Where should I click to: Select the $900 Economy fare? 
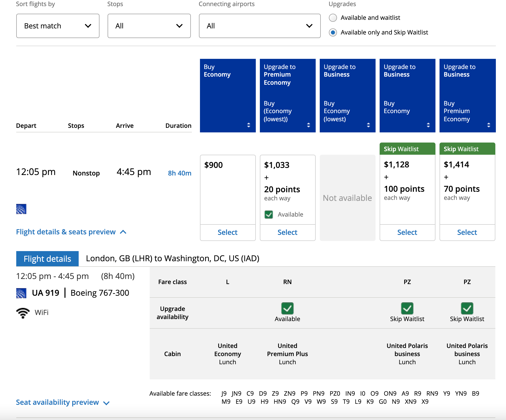[227, 232]
